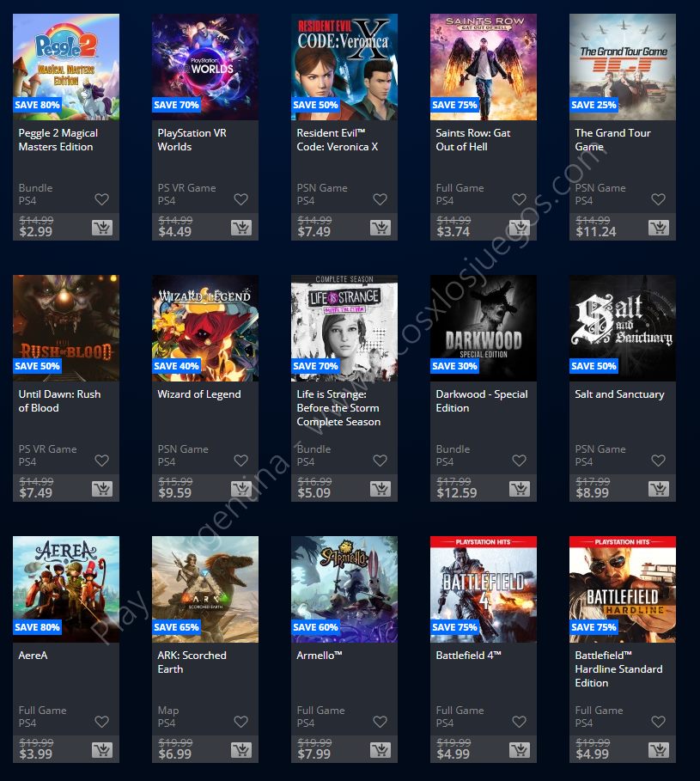Toggle the wishlist heart for Wizard of Legend
This screenshot has width=700, height=781.
click(x=241, y=461)
